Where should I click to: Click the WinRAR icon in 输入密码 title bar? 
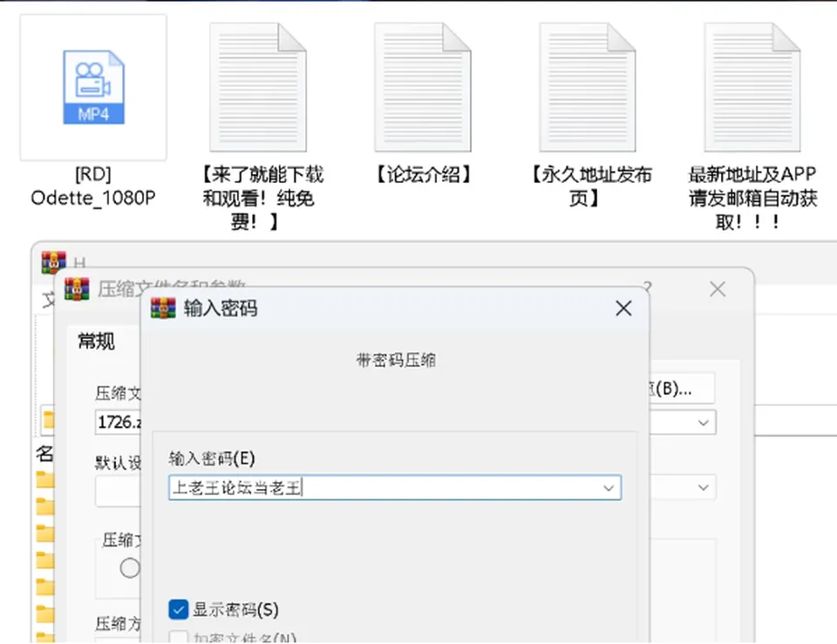tap(163, 308)
